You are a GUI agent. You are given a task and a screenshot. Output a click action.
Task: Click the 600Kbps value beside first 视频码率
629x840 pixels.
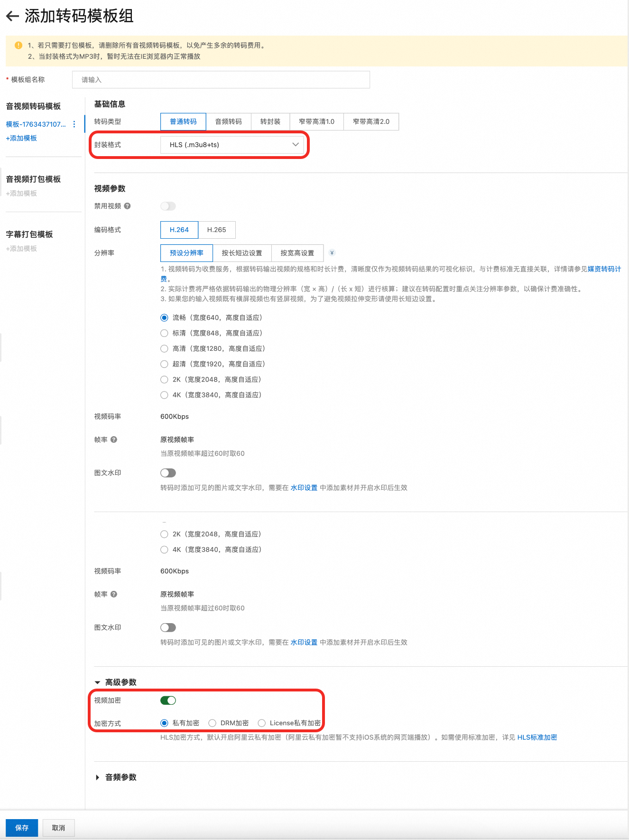[175, 417]
